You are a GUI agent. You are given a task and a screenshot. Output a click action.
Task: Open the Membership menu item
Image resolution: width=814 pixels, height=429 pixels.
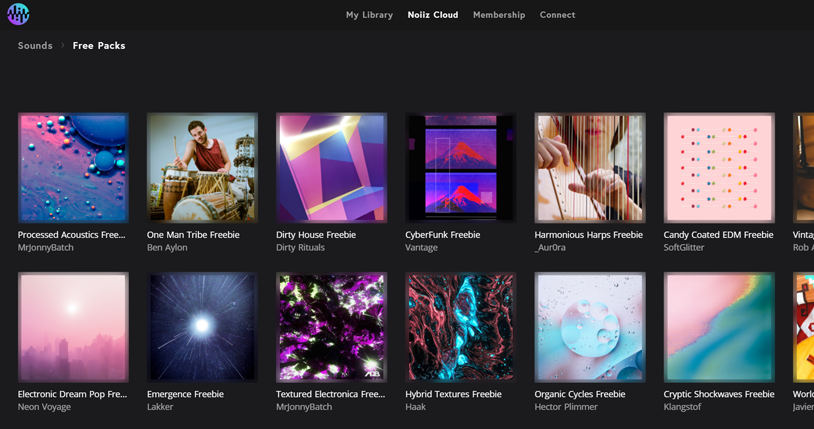point(499,15)
